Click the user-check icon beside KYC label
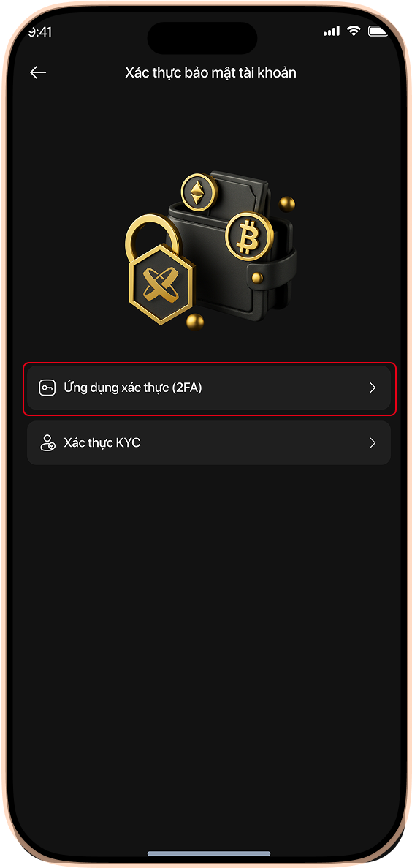 (47, 443)
